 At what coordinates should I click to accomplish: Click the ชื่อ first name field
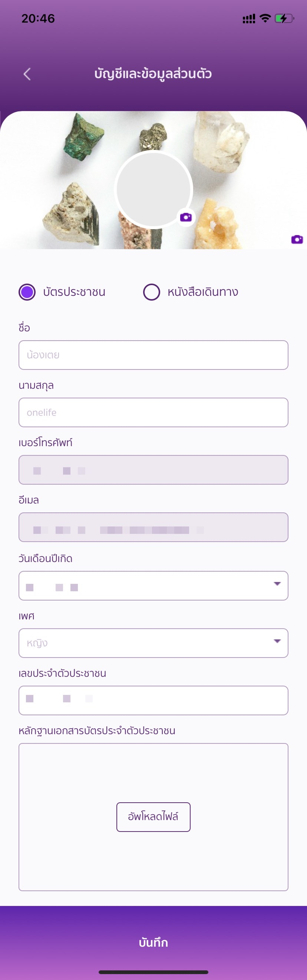coord(153,355)
